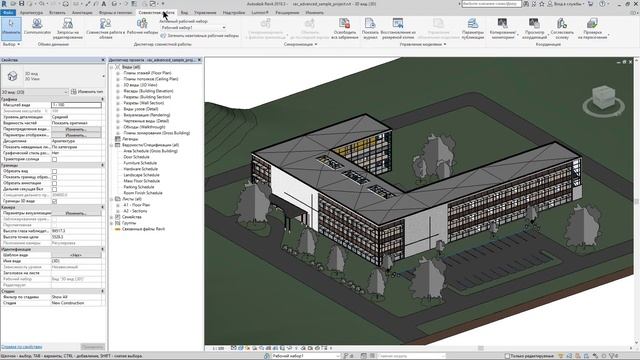This screenshot has height=360, width=640.
Task: Open Door Schedule in Project Browser
Action: pos(136,157)
